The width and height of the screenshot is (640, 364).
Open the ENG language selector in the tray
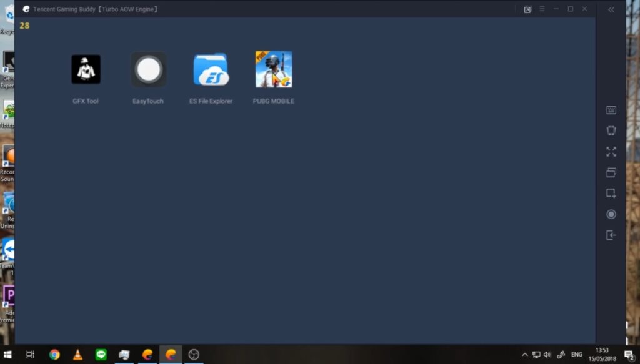tap(577, 355)
